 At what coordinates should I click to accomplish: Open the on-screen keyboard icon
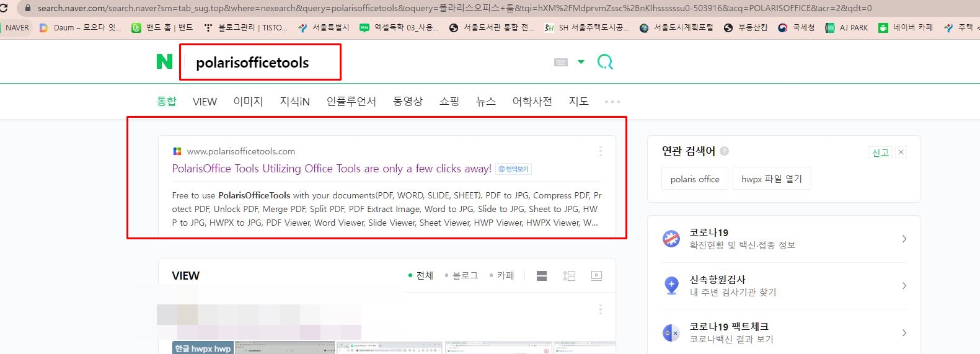click(x=561, y=62)
